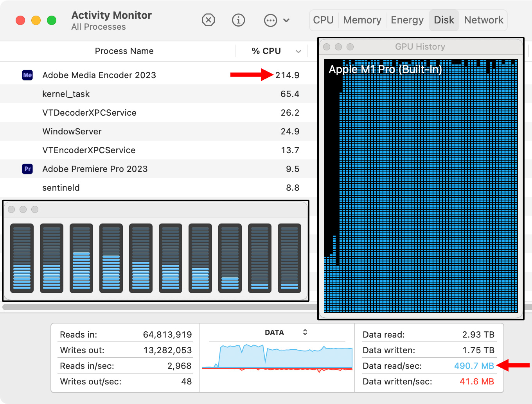Click the stop process (X) toolbar icon
This screenshot has height=404, width=532.
click(208, 20)
